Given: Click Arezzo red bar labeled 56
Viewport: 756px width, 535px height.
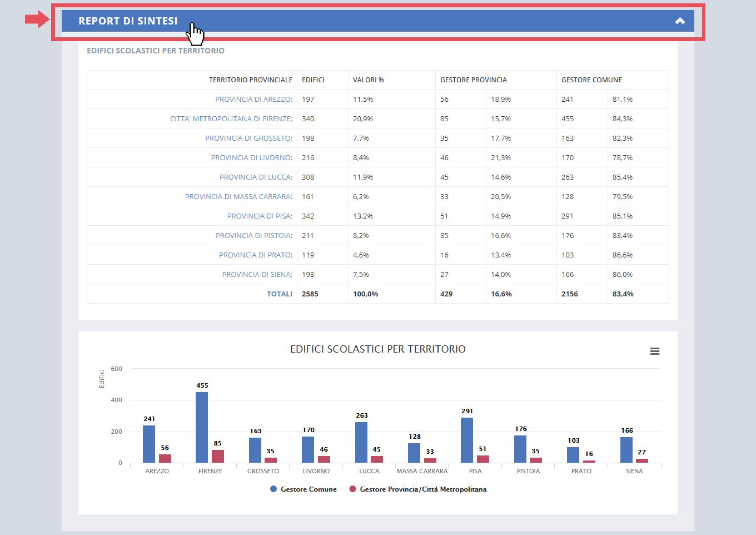Looking at the screenshot, I should point(165,458).
